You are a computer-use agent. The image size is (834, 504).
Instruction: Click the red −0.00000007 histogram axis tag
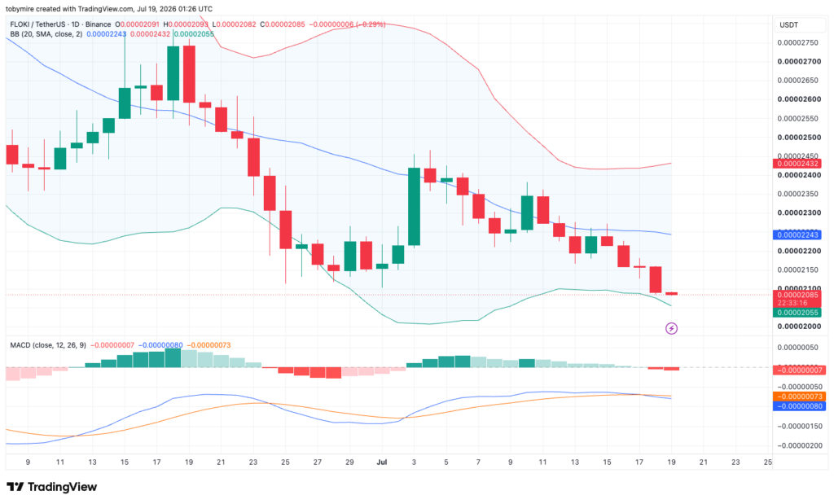pyautogui.click(x=798, y=370)
